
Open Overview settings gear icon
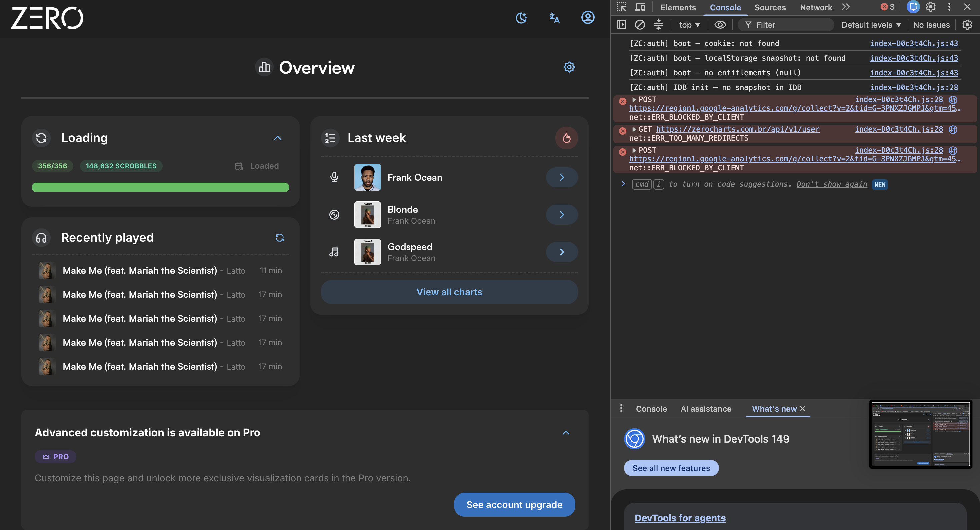point(569,67)
